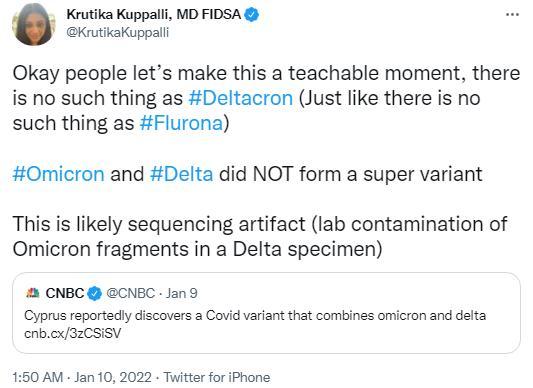This screenshot has height=388, width=533.
Task: Click the tweet text about sequencing artifact
Action: click(260, 237)
